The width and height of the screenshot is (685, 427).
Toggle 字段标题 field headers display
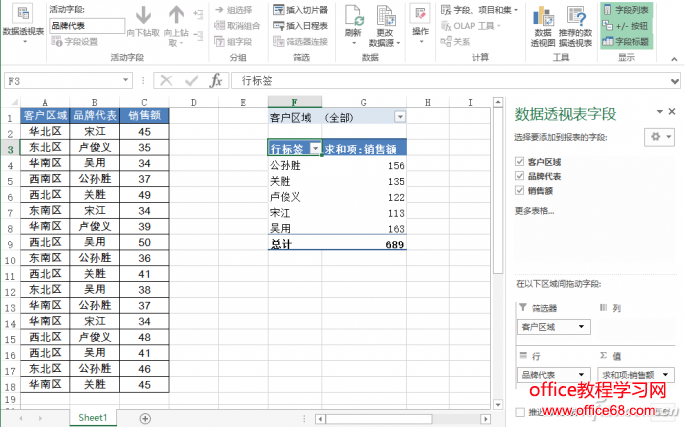click(626, 42)
